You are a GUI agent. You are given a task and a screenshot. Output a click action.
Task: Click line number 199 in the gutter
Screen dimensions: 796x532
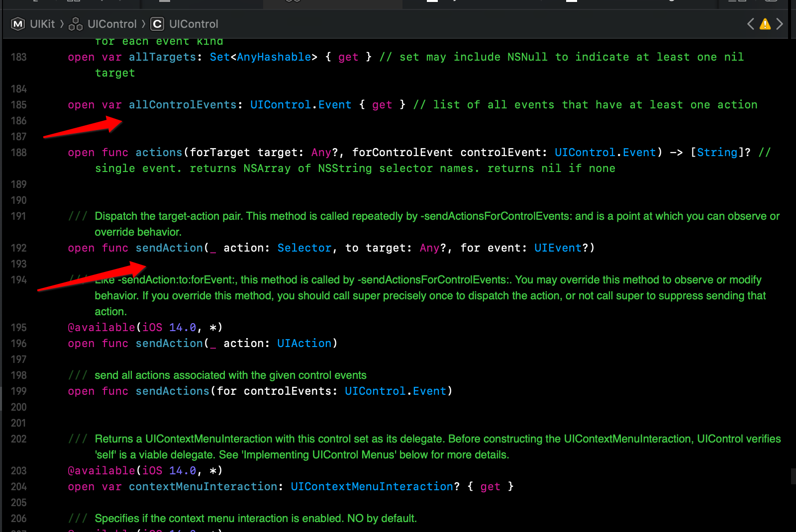pos(18,391)
